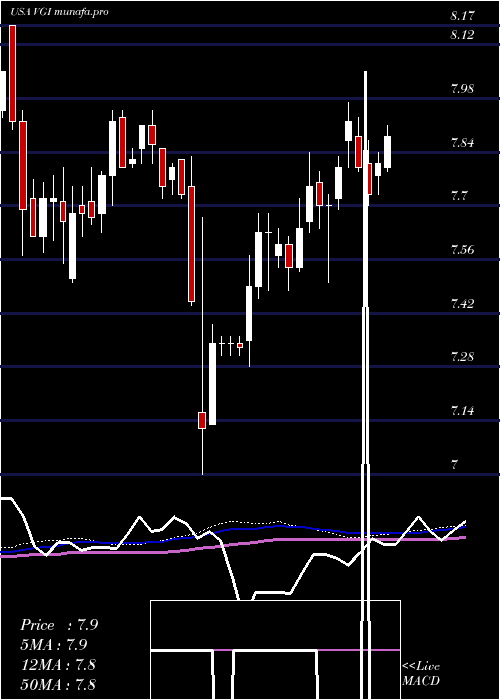The width and height of the screenshot is (500, 700).
Task: Click the 7.28 price level label
Action: click(x=462, y=357)
